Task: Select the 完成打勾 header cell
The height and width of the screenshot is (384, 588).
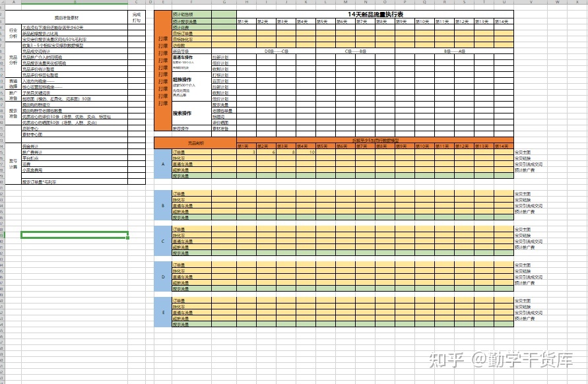Action: coord(136,16)
